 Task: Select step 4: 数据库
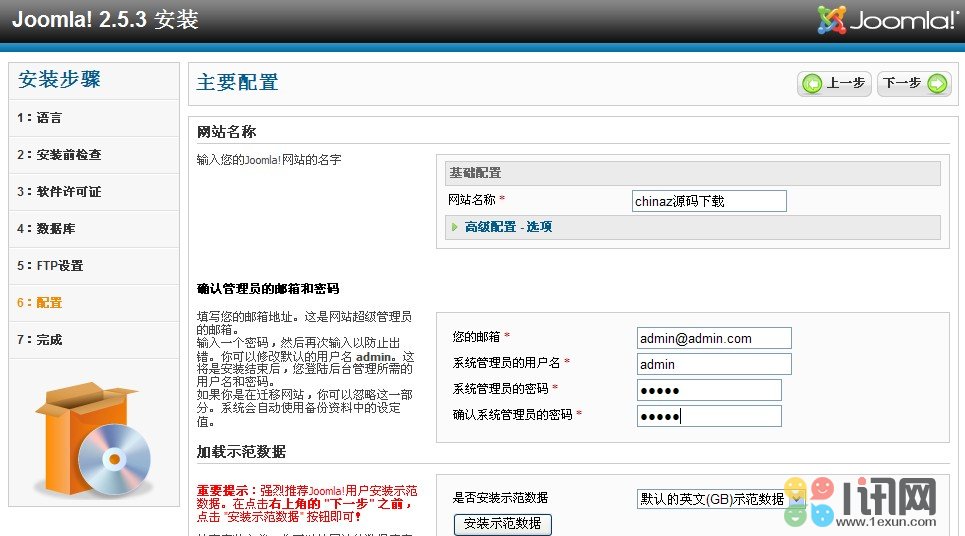pos(46,229)
